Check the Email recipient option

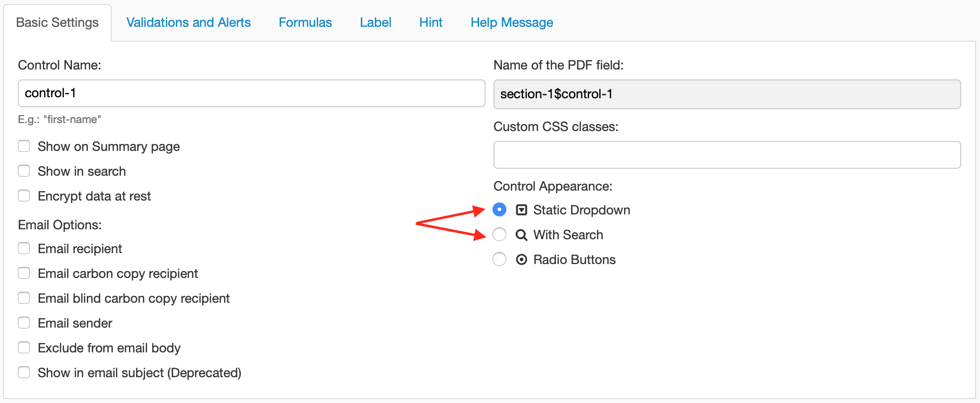point(24,248)
